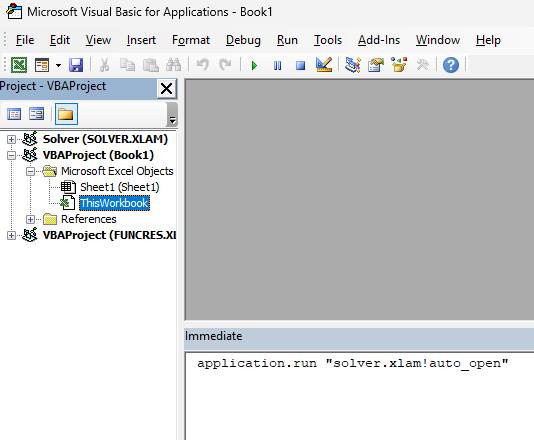This screenshot has height=440, width=534.
Task: Open Visual Basic Help question icon
Action: coord(451,65)
